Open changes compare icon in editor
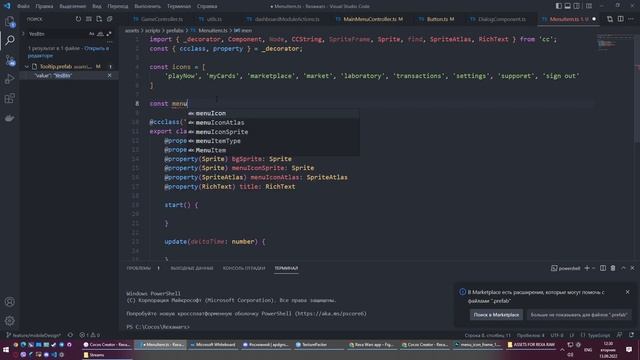 [x=610, y=19]
